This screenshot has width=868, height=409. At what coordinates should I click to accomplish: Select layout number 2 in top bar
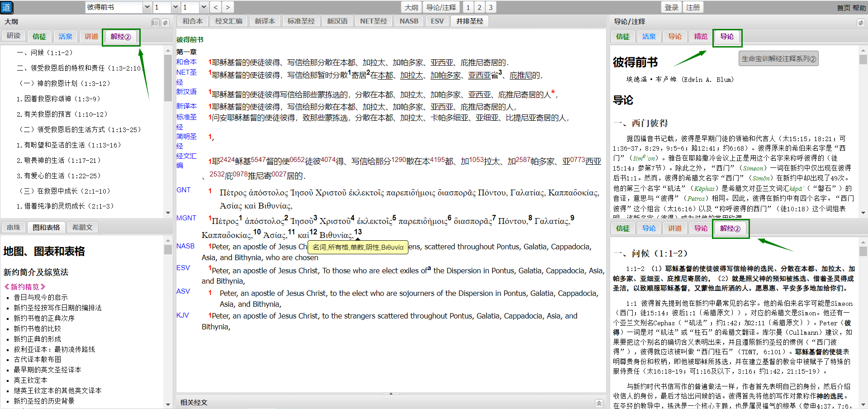pos(479,7)
